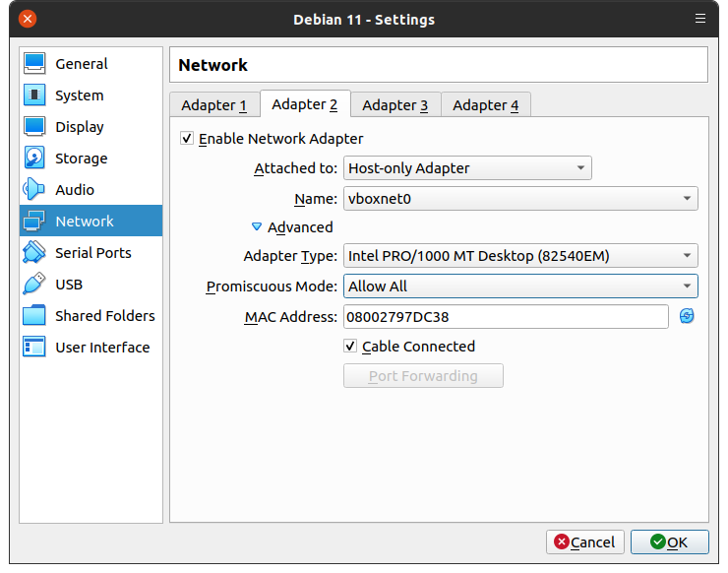Select the Serial Ports icon
This screenshot has height=573, width=728.
click(34, 253)
